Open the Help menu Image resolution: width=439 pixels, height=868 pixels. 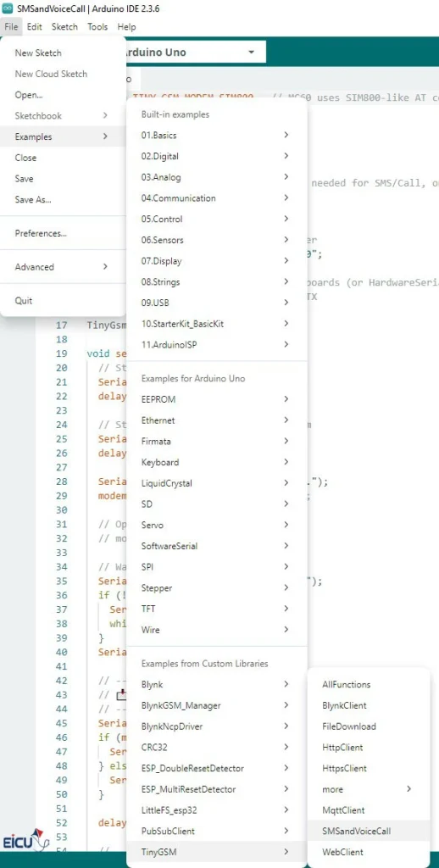click(x=126, y=26)
